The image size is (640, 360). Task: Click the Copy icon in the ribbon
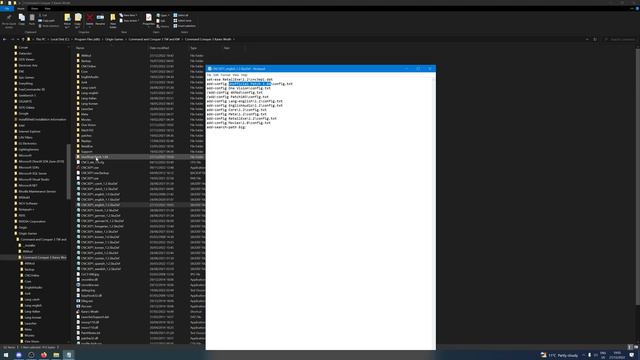[22, 20]
